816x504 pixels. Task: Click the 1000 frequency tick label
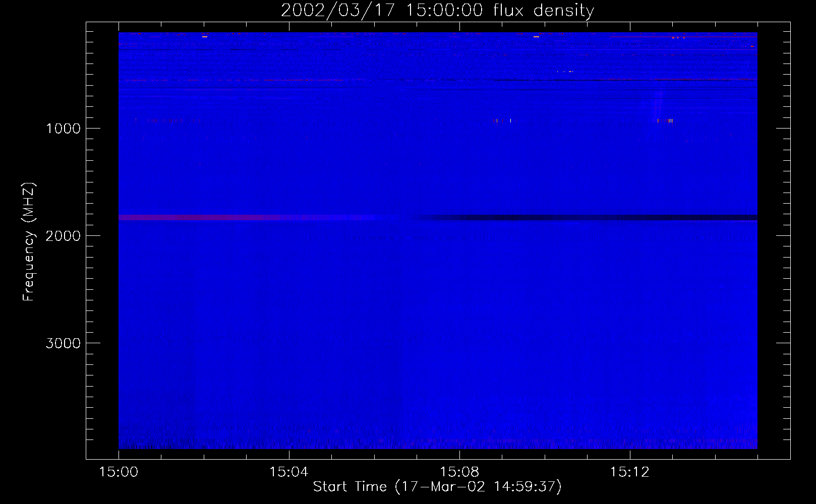tap(63, 129)
